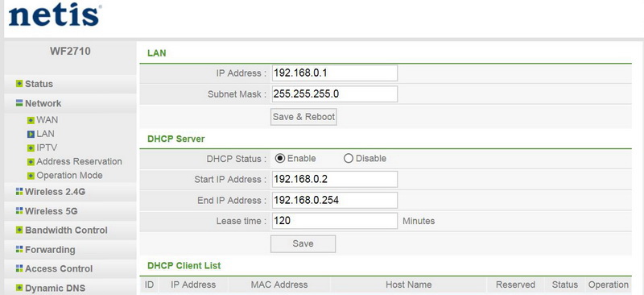Click the bullet icon next to WAN
The width and height of the screenshot is (644, 295).
point(31,120)
